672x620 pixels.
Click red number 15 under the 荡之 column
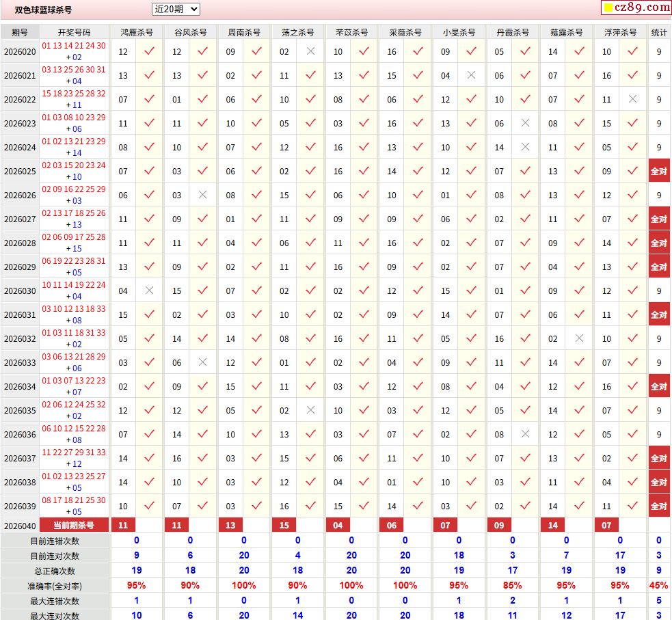click(x=284, y=525)
